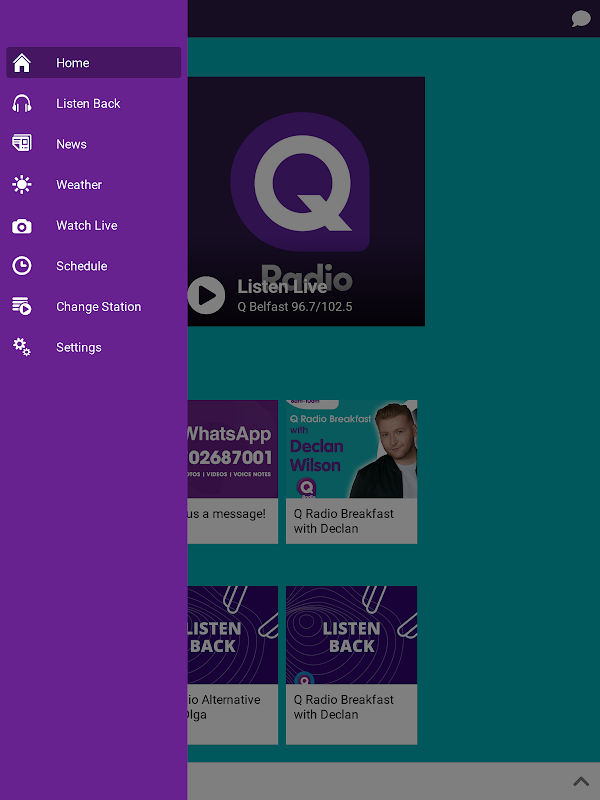600x800 pixels.
Task: Open Listen Back menu item
Action: click(93, 104)
